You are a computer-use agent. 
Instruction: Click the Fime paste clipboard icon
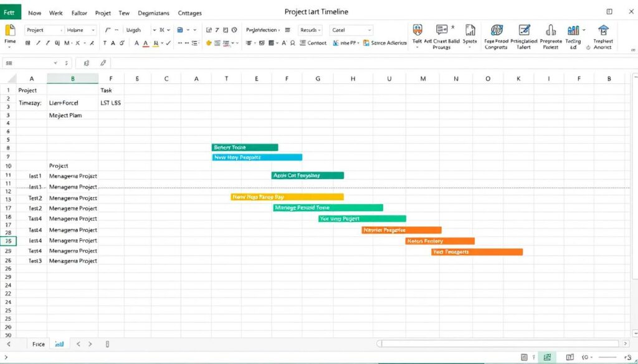coord(10,30)
